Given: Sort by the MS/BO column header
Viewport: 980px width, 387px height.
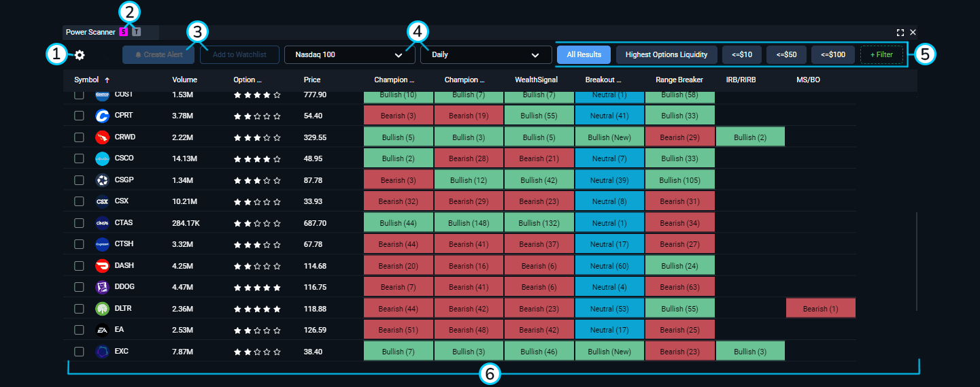Looking at the screenshot, I should coord(808,80).
